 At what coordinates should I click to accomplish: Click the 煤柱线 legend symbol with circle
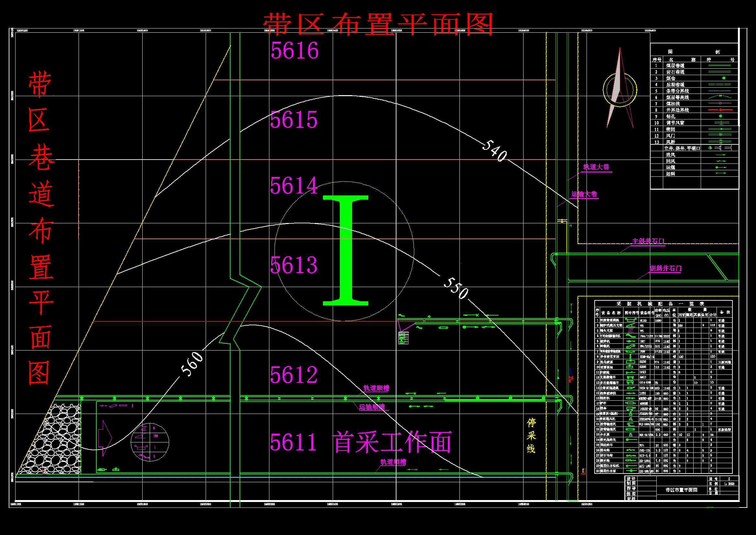tap(720, 104)
